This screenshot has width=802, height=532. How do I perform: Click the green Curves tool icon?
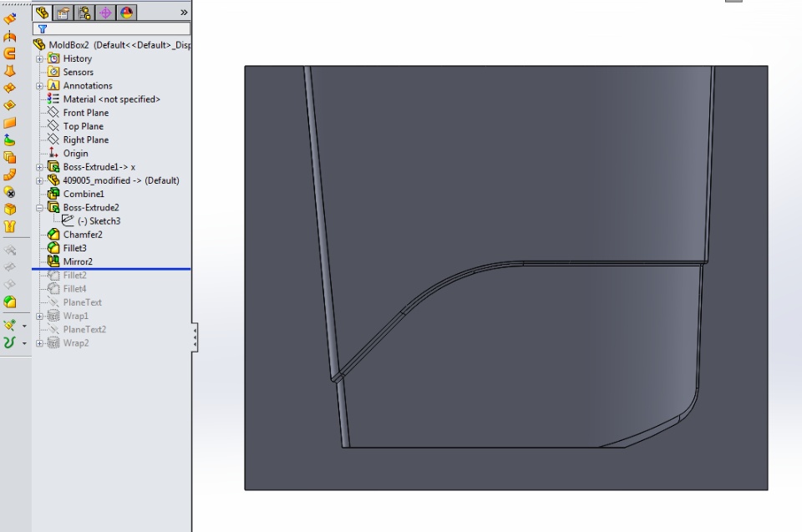click(x=10, y=342)
